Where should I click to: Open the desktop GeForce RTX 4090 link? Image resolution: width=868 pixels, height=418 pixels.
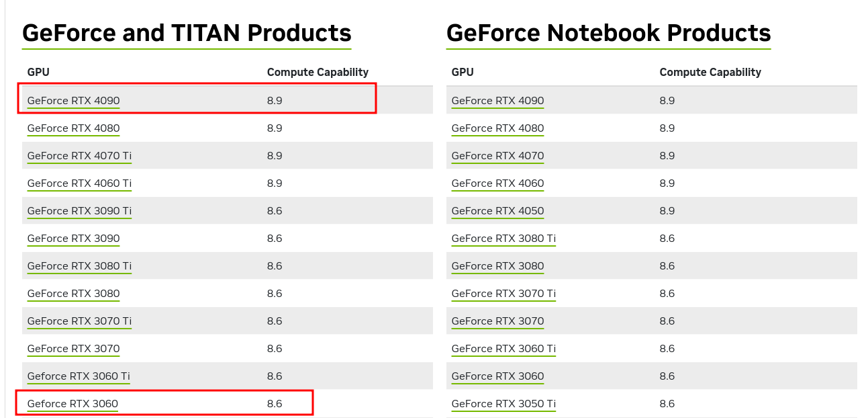73,101
